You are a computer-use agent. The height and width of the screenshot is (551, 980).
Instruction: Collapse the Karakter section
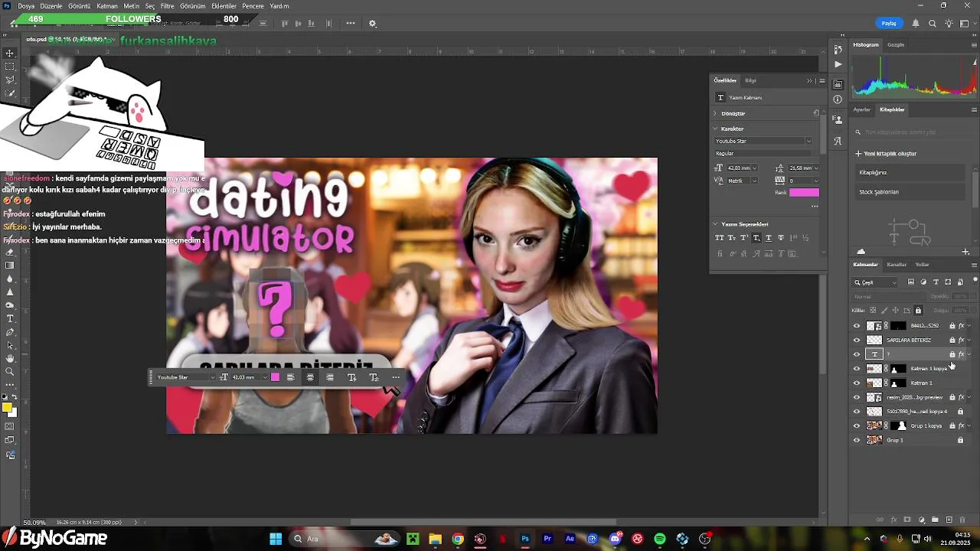(715, 129)
